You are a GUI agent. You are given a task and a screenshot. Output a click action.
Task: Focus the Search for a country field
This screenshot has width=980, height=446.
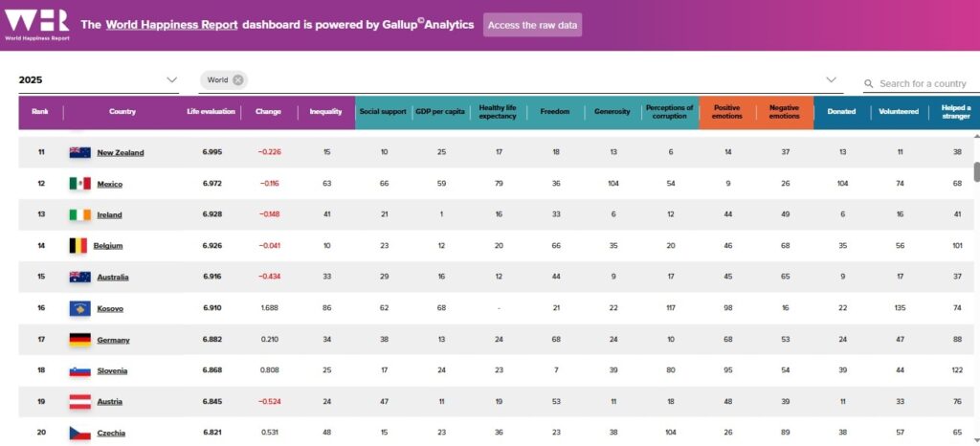click(x=923, y=84)
